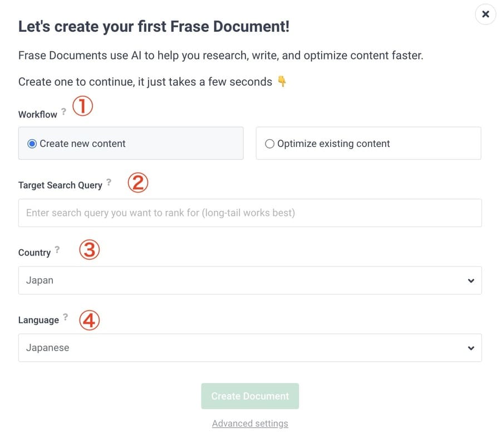Click the red circled number 3 marker
The width and height of the screenshot is (501, 448).
click(90, 249)
